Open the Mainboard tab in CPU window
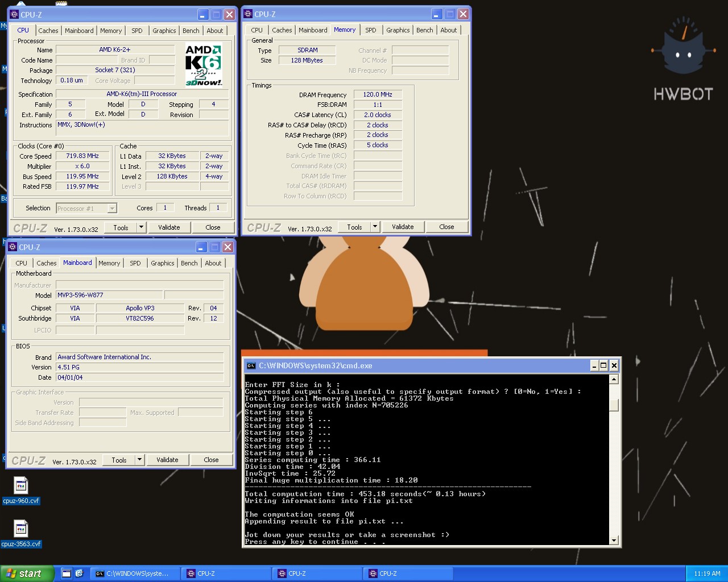 pyautogui.click(x=79, y=31)
